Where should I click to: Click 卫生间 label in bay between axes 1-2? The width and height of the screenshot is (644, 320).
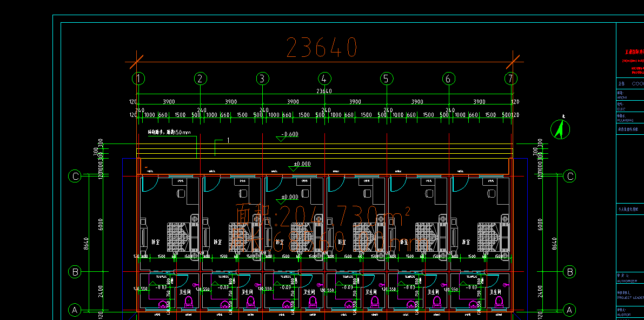(186, 292)
